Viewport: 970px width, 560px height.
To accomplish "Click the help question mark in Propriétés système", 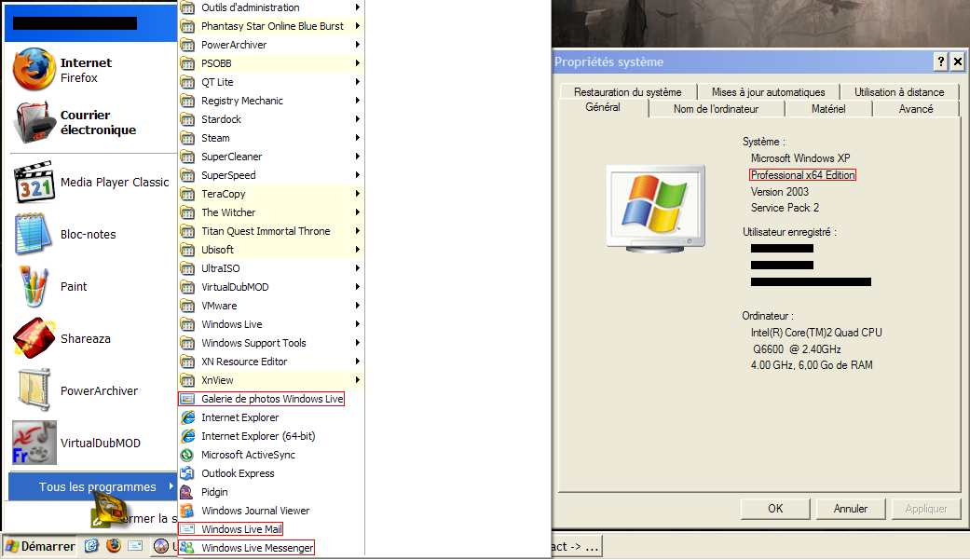I will [x=941, y=61].
